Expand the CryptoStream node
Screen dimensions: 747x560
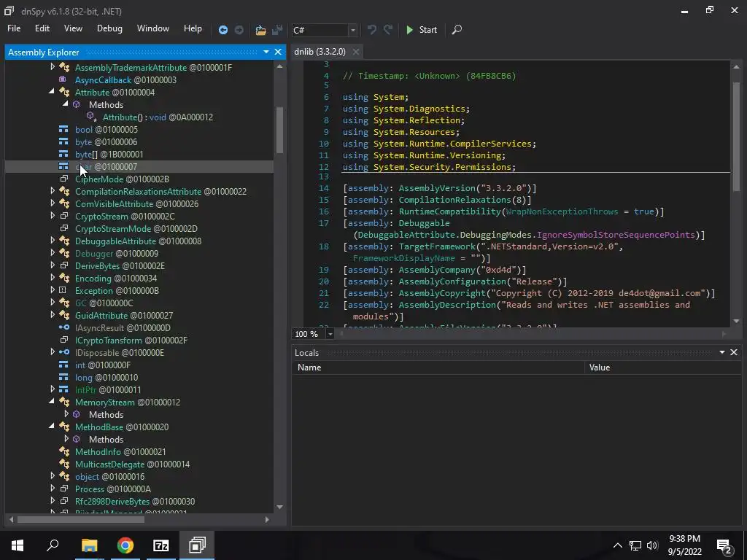53,216
